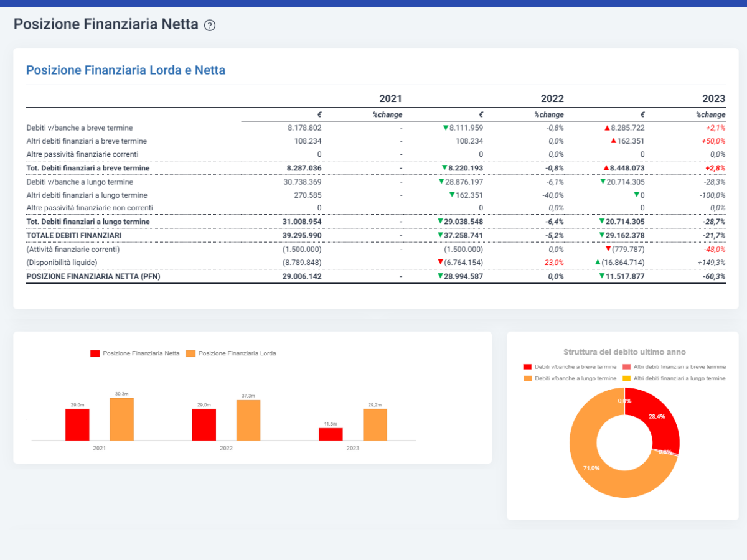The width and height of the screenshot is (747, 560).
Task: Click the value (6.764.154)
Action: tap(464, 263)
